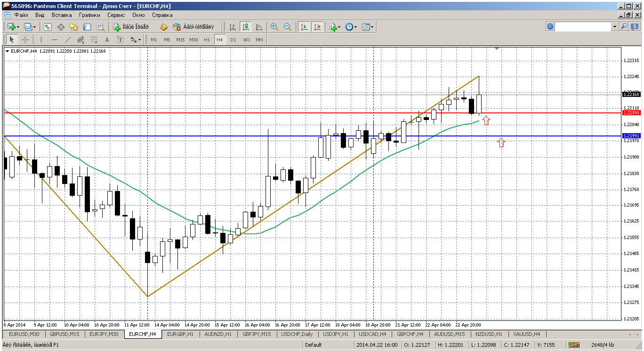The width and height of the screenshot is (644, 351).
Task: Switch to the XAUUSD,H4 chart tab
Action: 526,334
